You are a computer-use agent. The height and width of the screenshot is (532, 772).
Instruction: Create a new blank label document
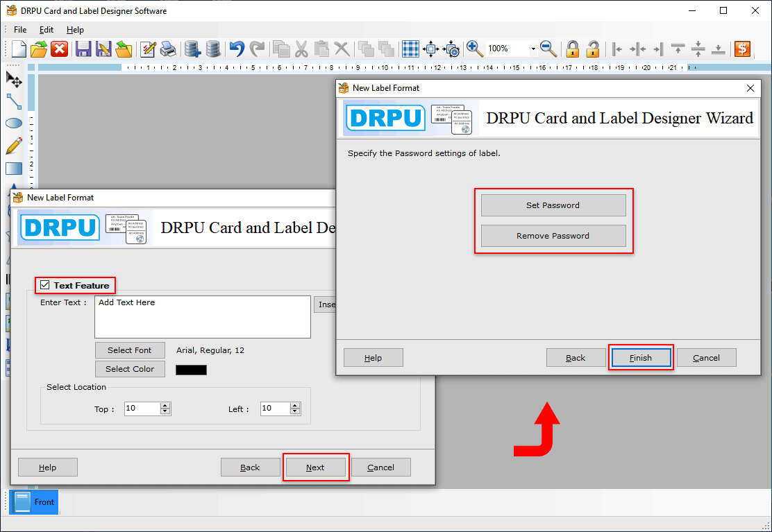pyautogui.click(x=18, y=49)
